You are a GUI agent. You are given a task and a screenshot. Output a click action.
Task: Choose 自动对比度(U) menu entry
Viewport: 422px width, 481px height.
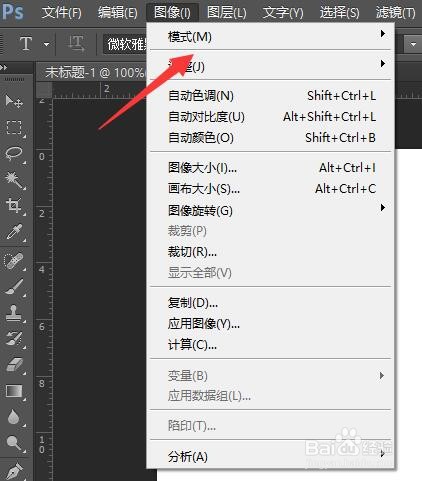270,117
